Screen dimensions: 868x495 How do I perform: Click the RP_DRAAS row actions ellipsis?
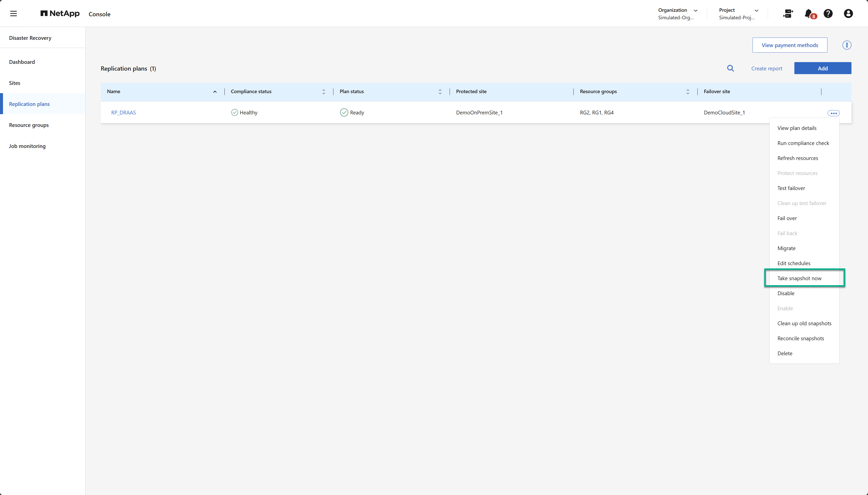(x=833, y=113)
